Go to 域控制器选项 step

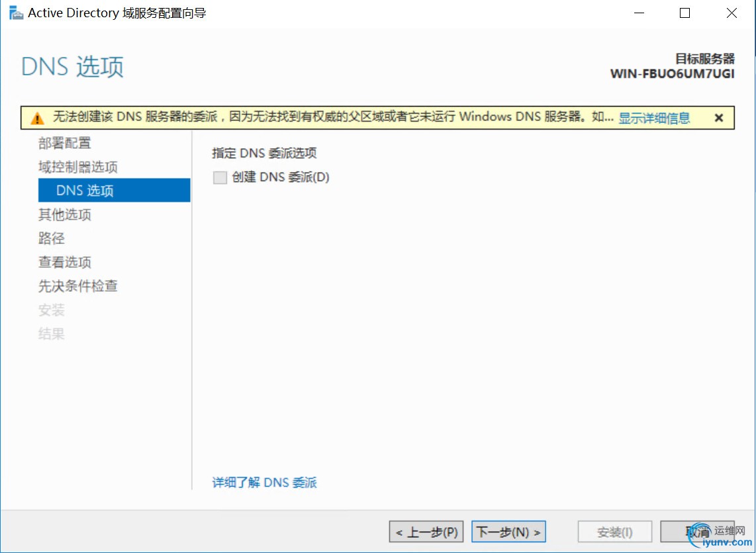[x=78, y=167]
